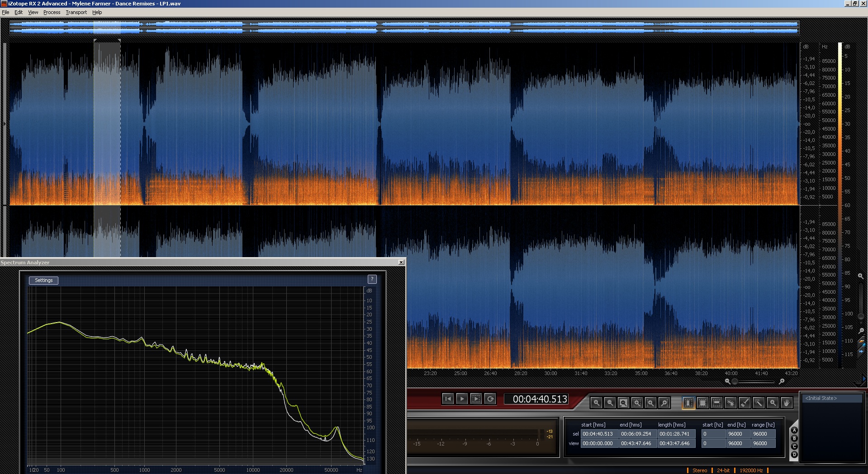Select the time-frequency selection tool

702,402
